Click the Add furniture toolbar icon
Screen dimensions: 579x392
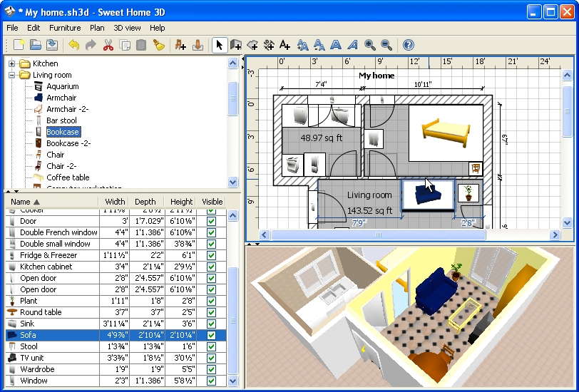(x=181, y=45)
